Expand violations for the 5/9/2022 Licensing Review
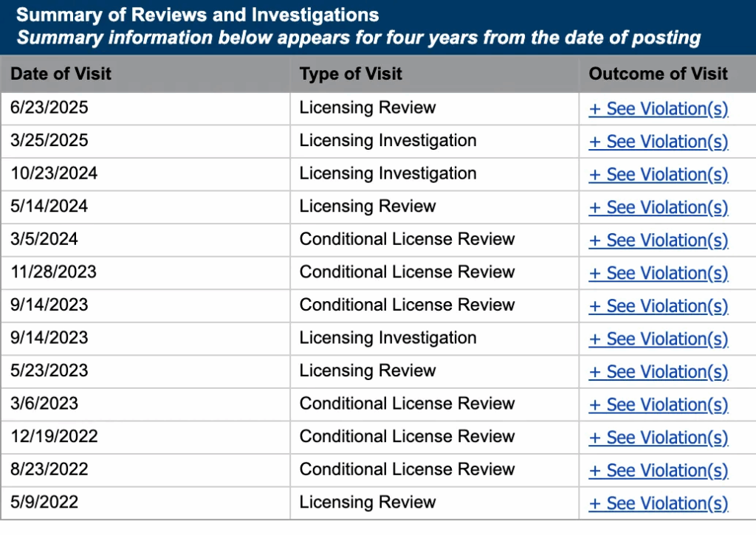The height and width of the screenshot is (535, 756). pos(658,503)
